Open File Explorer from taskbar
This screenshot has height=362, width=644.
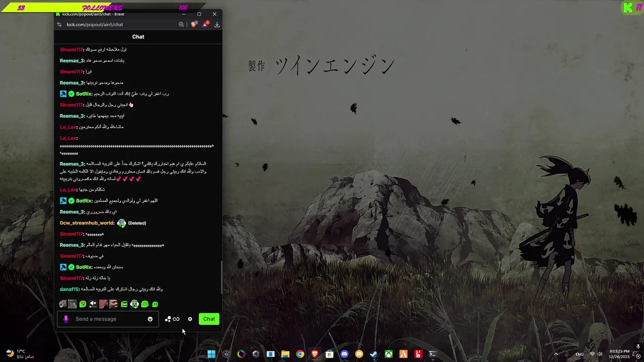coord(285,354)
